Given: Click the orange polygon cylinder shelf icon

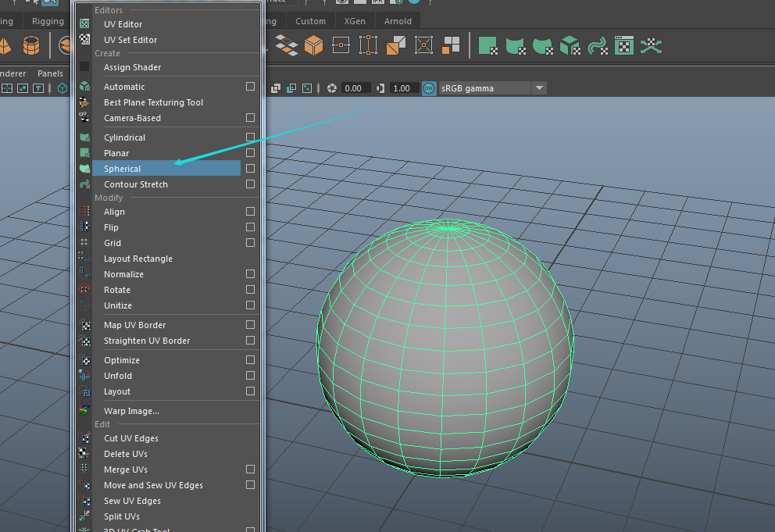Looking at the screenshot, I should click(x=31, y=46).
